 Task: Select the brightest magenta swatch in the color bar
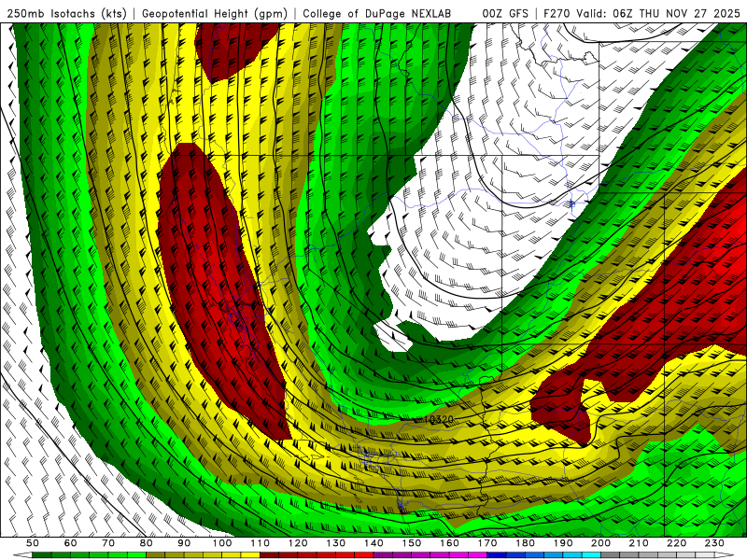(x=477, y=554)
